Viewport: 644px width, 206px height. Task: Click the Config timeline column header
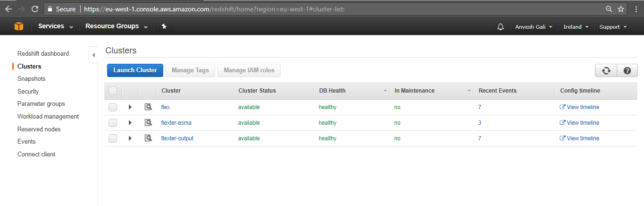(x=580, y=91)
